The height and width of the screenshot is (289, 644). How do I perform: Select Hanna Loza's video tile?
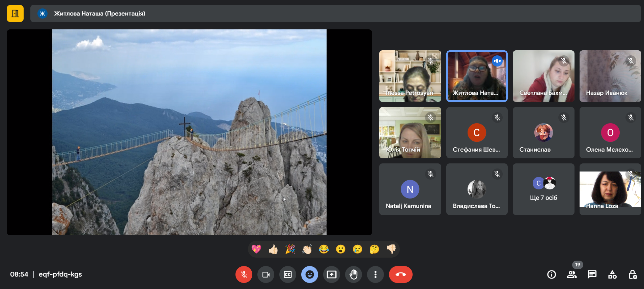click(x=610, y=189)
